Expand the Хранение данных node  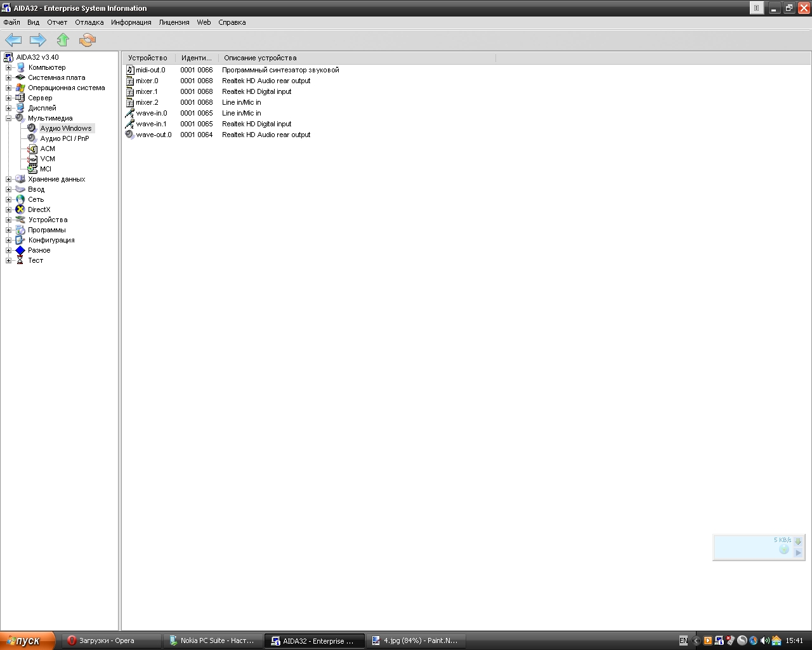coord(8,179)
